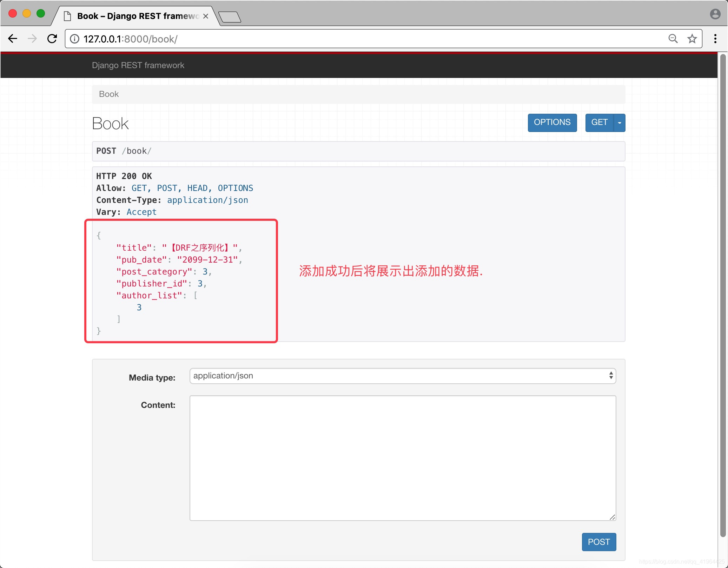The height and width of the screenshot is (568, 728).
Task: Go back with the browser back arrow
Action: click(x=13, y=39)
